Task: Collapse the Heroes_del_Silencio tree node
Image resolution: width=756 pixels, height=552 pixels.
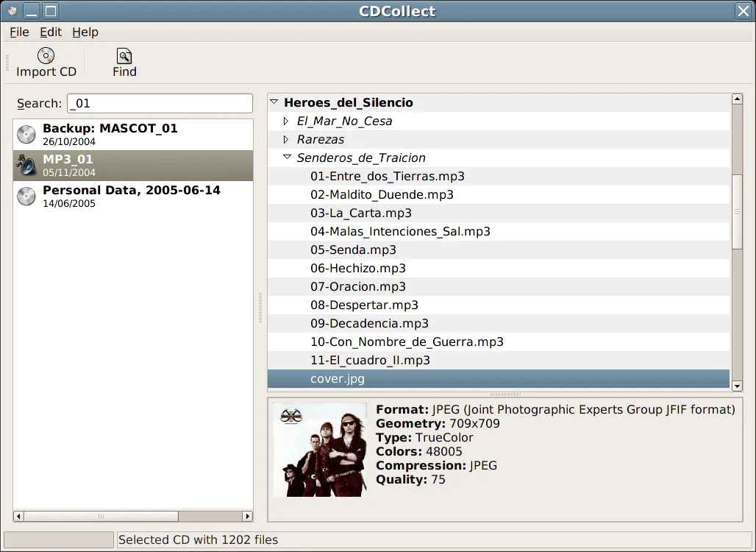Action: [274, 102]
